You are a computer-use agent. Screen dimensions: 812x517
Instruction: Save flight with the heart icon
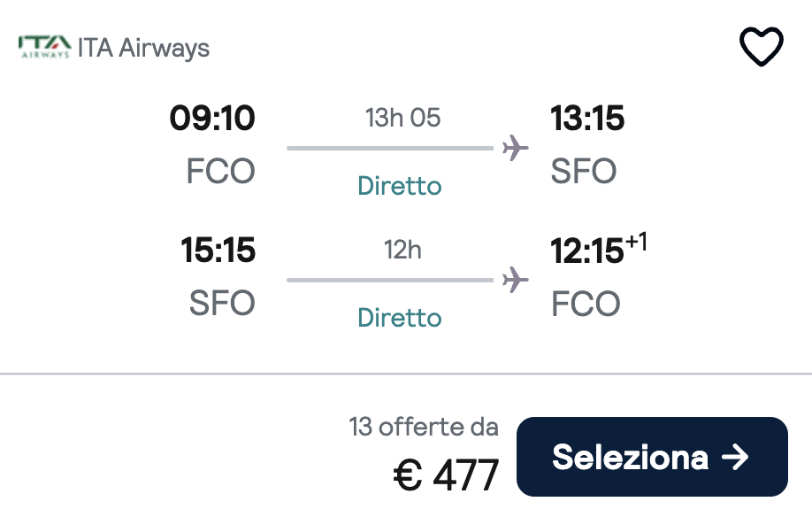click(x=762, y=47)
